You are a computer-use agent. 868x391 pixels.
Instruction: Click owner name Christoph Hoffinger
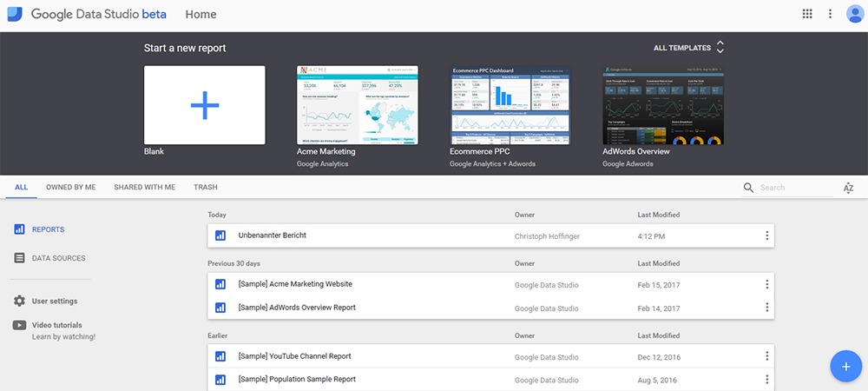[547, 236]
